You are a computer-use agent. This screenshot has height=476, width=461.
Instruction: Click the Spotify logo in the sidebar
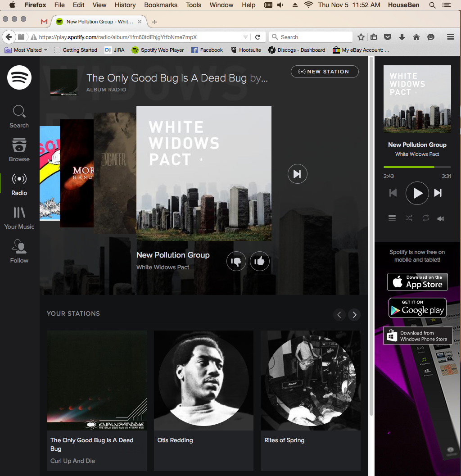pos(19,77)
